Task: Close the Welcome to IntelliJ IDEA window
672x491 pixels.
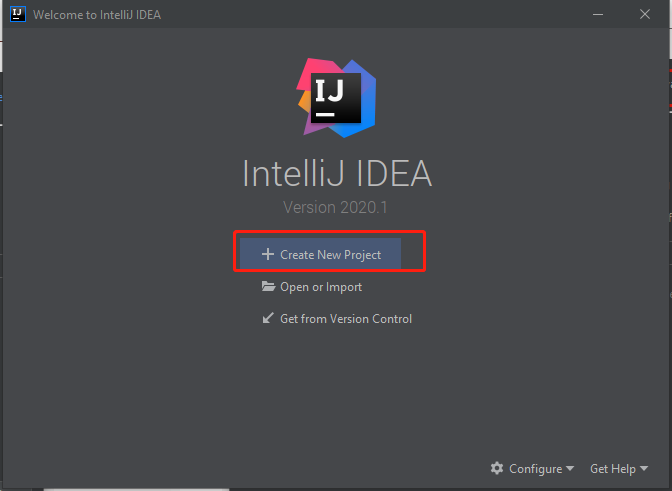Action: pyautogui.click(x=644, y=15)
